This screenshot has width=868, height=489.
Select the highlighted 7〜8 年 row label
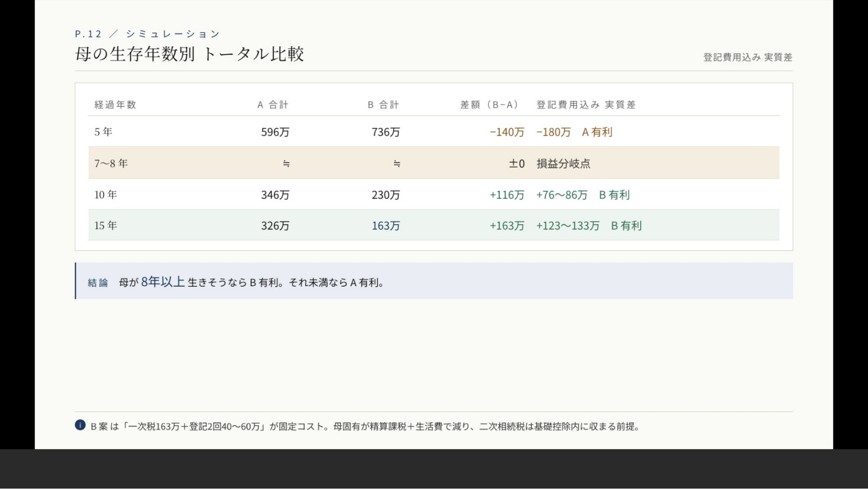pyautogui.click(x=111, y=163)
